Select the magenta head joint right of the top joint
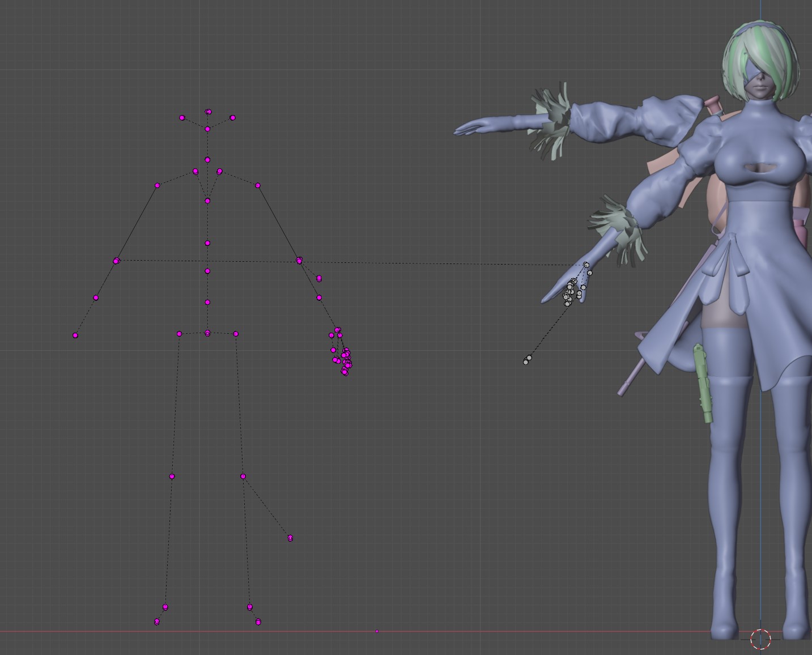Viewport: 812px width, 655px height. [232, 118]
